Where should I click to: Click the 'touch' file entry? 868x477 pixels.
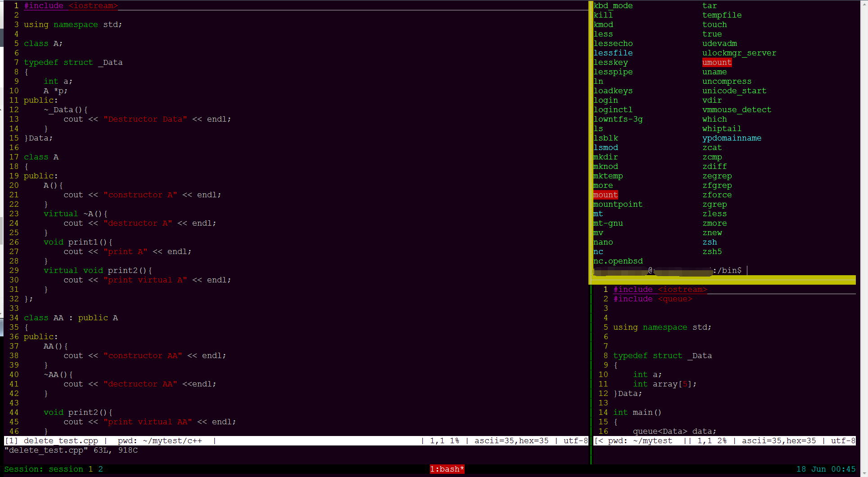714,24
